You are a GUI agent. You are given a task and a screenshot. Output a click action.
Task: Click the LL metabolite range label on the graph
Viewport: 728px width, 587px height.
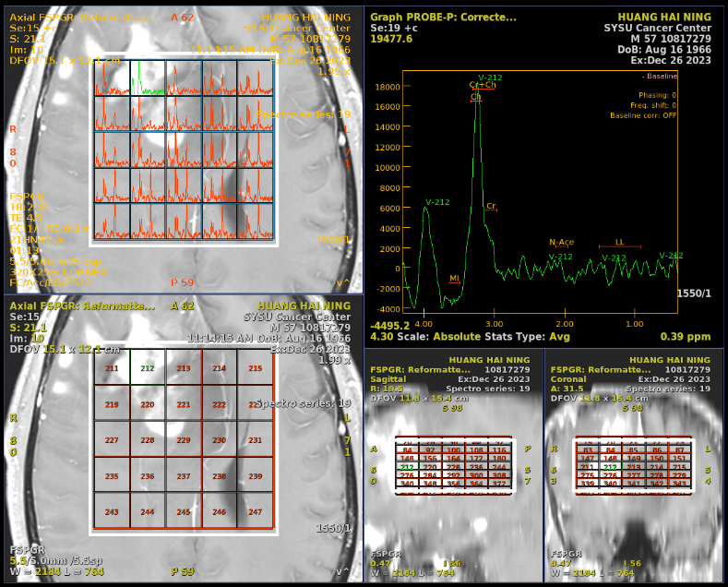[x=620, y=242]
